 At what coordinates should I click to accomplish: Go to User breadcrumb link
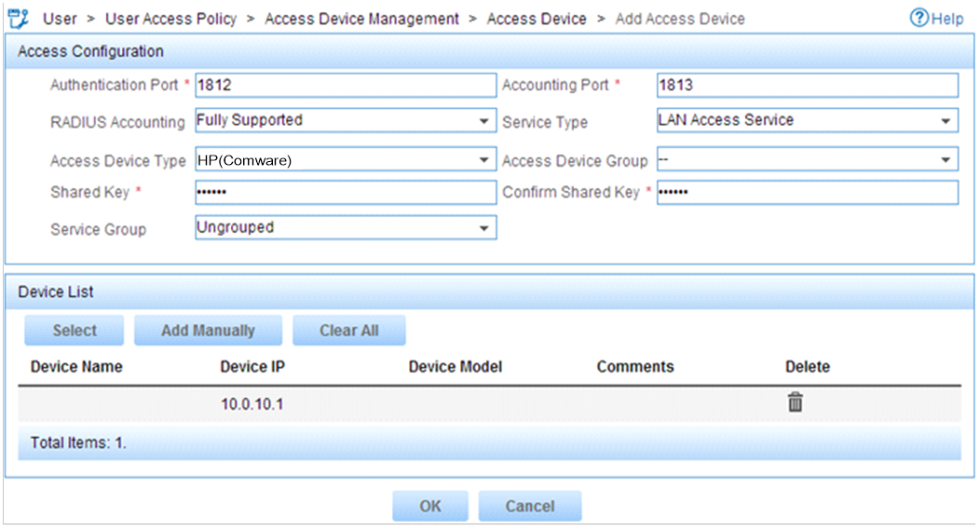60,19
